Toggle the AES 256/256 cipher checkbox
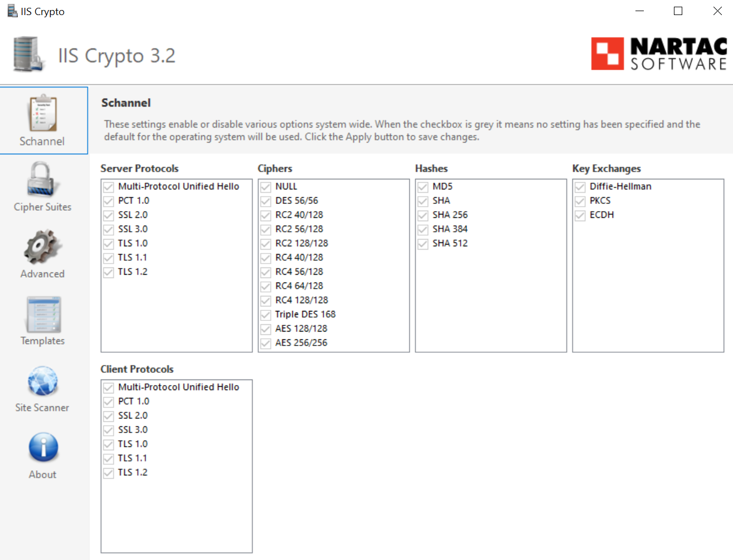The width and height of the screenshot is (733, 560). (266, 343)
